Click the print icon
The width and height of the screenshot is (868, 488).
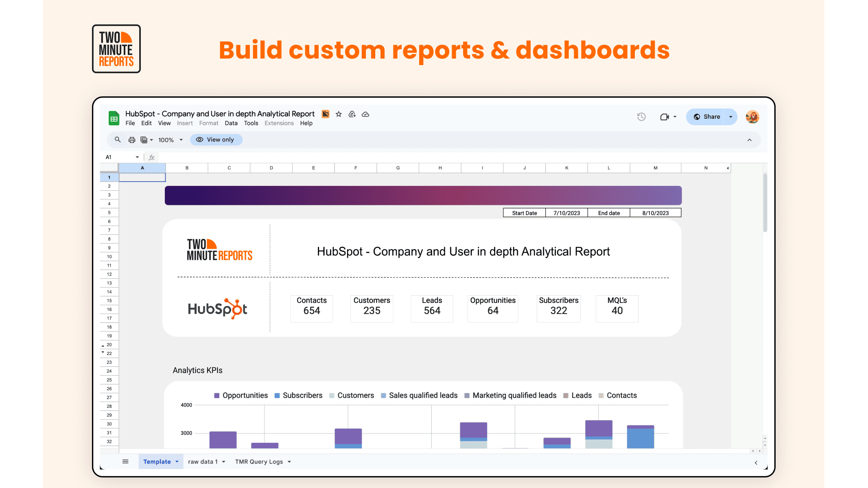pyautogui.click(x=131, y=139)
